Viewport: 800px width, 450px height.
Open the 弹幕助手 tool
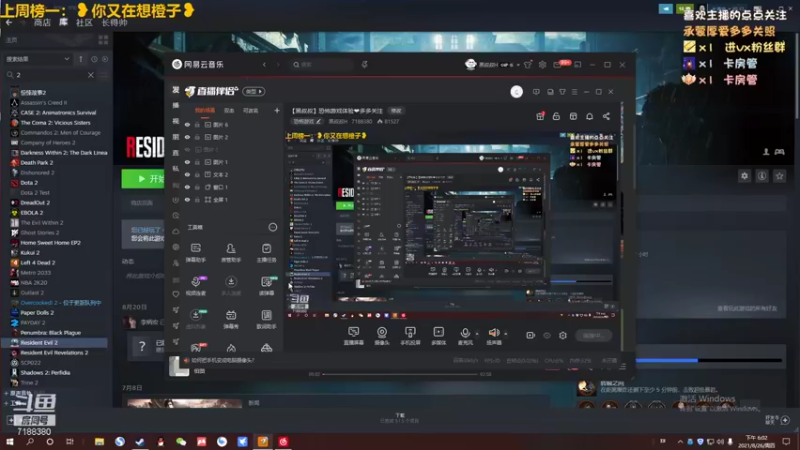[x=196, y=252]
